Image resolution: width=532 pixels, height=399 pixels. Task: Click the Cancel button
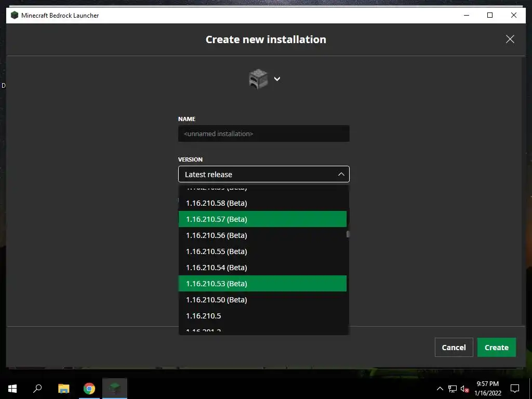[454, 347]
